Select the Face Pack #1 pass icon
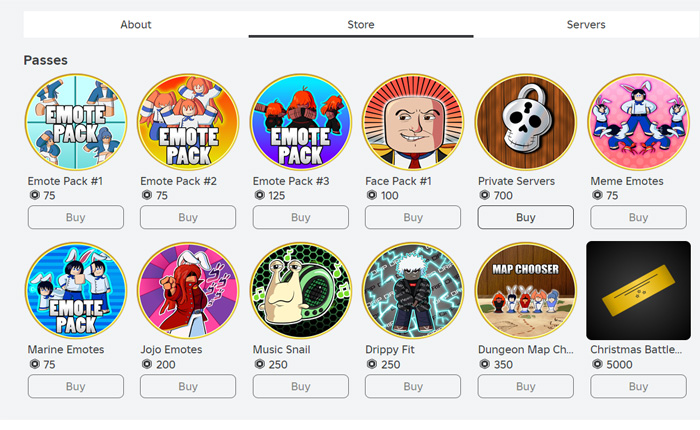This screenshot has height=430, width=700. [413, 124]
